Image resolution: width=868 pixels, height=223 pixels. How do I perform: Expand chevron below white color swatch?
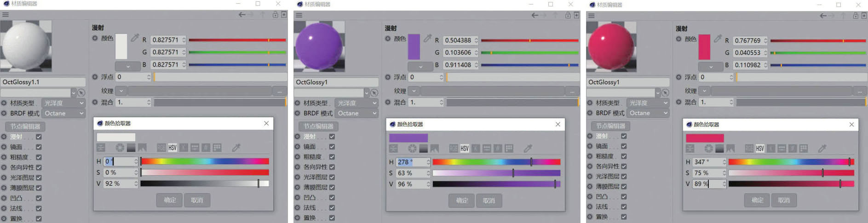click(x=127, y=66)
